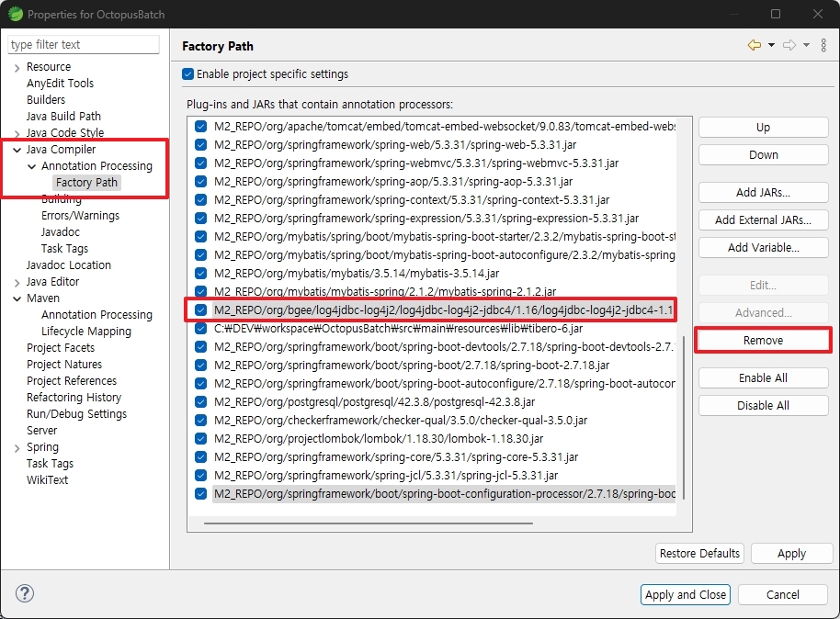Click Add External JARs... button
The height and width of the screenshot is (619, 840).
(764, 220)
